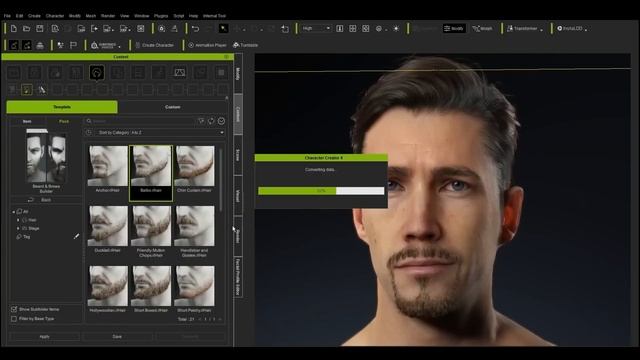
Task: Click the flag icon in second toolbar
Action: coord(73,45)
